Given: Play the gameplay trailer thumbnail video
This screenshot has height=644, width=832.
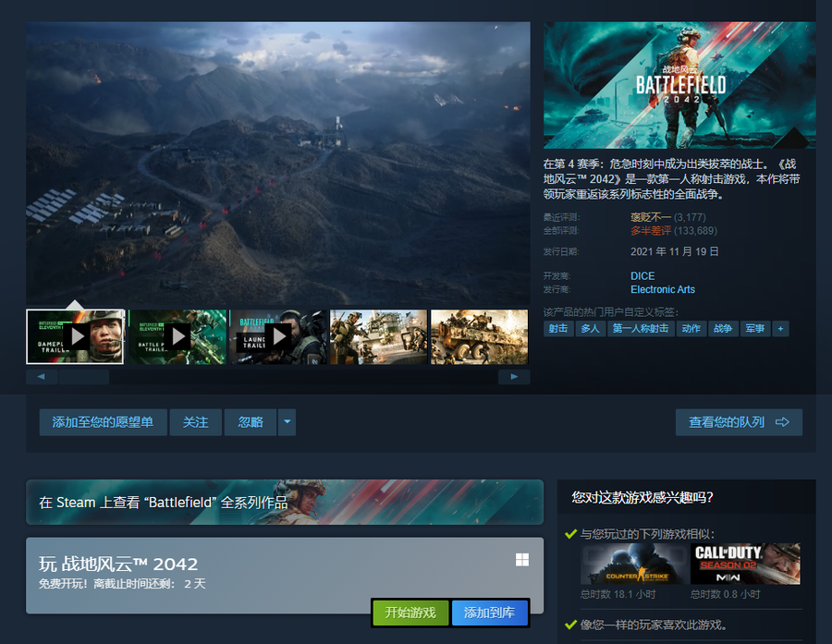Looking at the screenshot, I should click(x=75, y=337).
